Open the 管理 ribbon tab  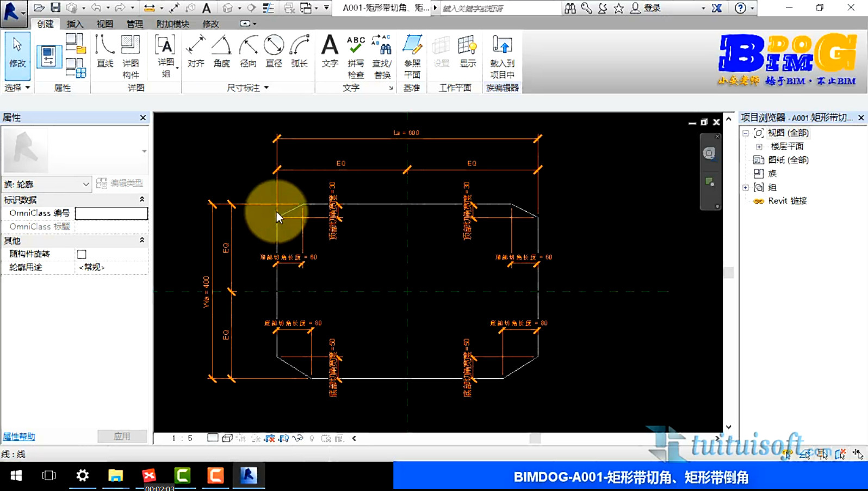pyautogui.click(x=134, y=24)
